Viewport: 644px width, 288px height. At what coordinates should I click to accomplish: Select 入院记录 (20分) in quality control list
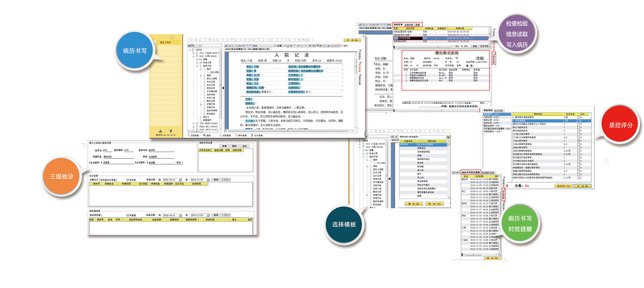click(491, 117)
